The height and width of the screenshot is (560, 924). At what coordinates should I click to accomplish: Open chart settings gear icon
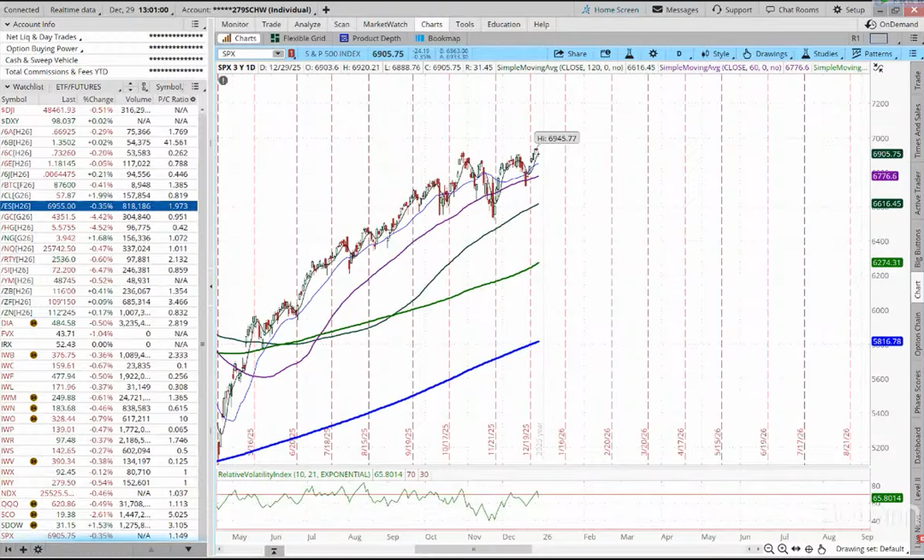(653, 54)
